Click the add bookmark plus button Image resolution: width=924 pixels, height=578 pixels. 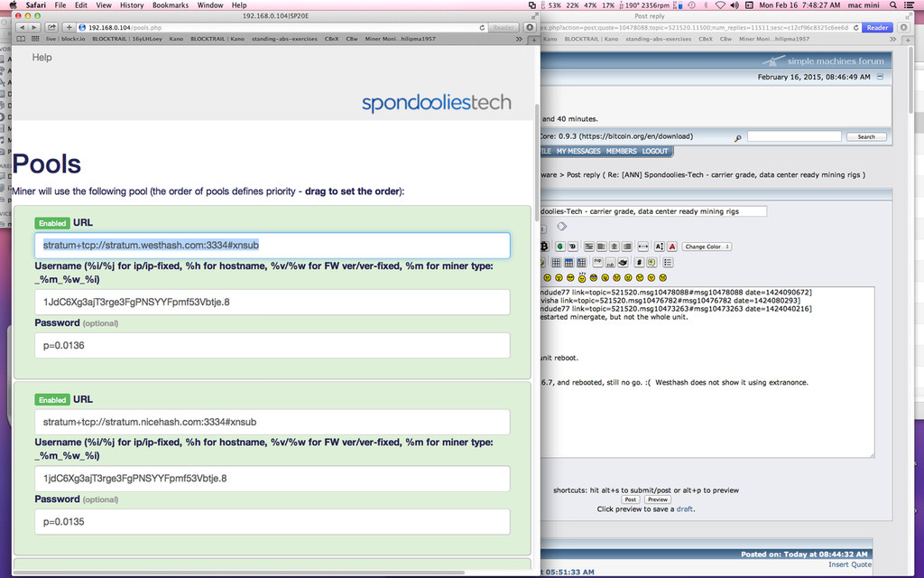69,27
